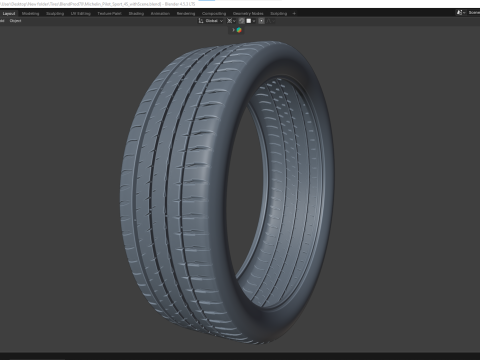
Task: Open the Object menu in viewport header
Action: [15, 21]
